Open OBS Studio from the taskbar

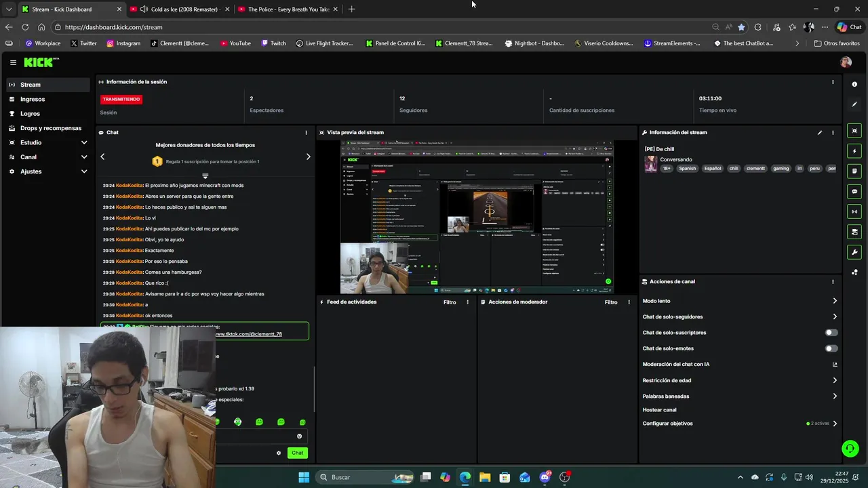coord(565,477)
